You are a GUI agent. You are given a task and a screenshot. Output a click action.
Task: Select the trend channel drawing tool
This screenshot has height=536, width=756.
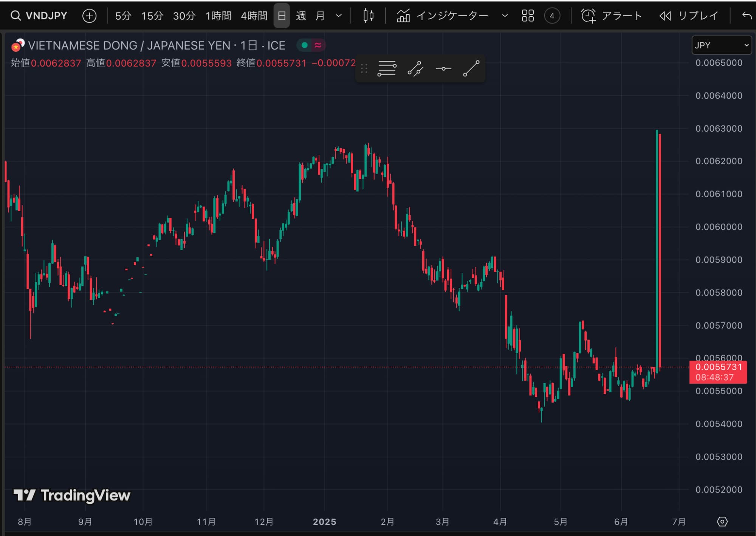point(415,69)
